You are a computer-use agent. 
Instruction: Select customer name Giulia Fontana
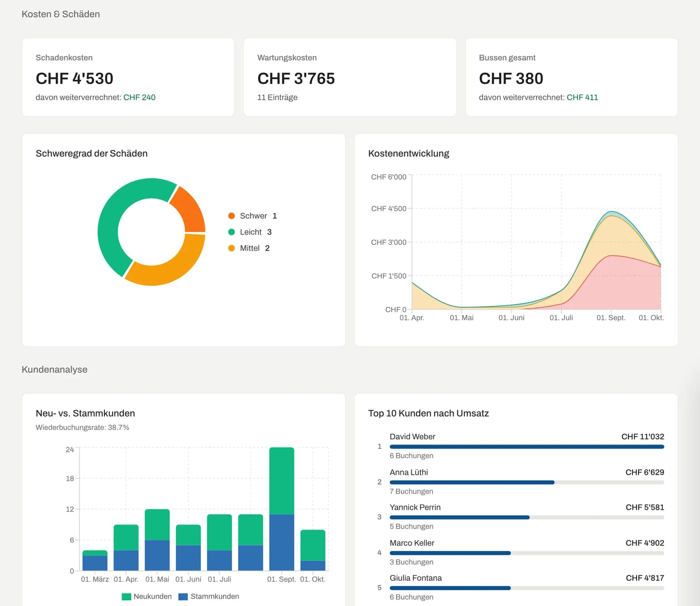click(416, 578)
